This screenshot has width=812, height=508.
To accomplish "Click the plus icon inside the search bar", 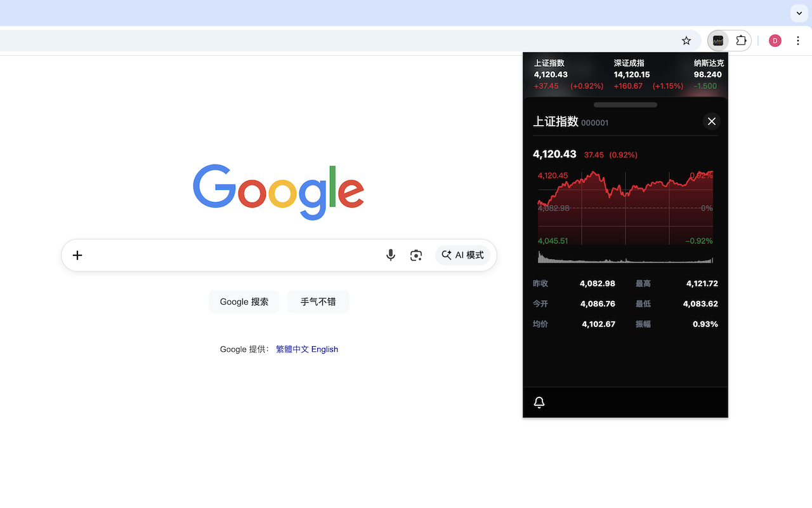I will coord(77,255).
